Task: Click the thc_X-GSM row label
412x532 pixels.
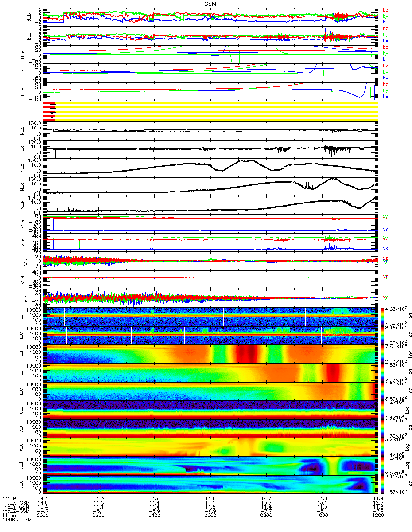Action: tap(16, 503)
